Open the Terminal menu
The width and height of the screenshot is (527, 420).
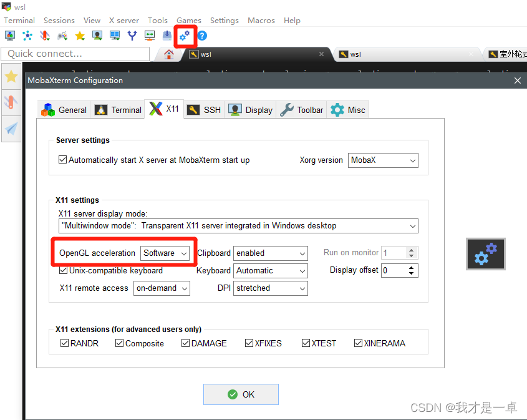[19, 21]
